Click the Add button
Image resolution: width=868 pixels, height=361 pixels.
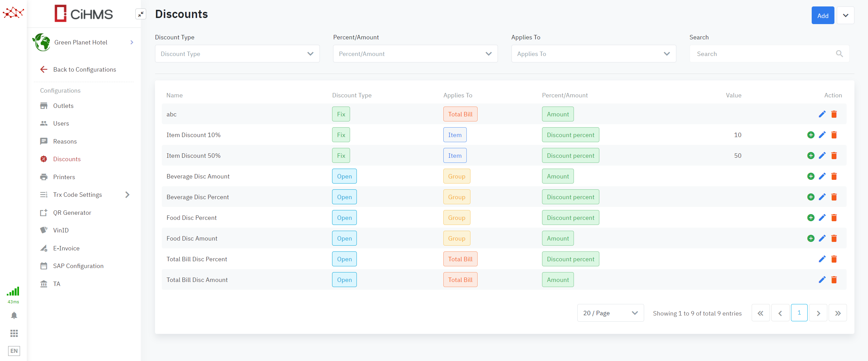pos(823,16)
